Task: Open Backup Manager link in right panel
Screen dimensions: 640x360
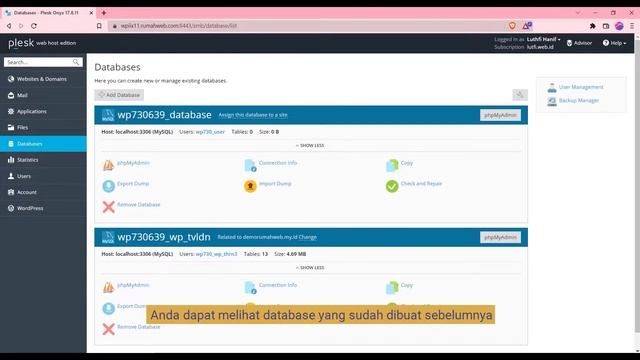Action: (x=579, y=100)
